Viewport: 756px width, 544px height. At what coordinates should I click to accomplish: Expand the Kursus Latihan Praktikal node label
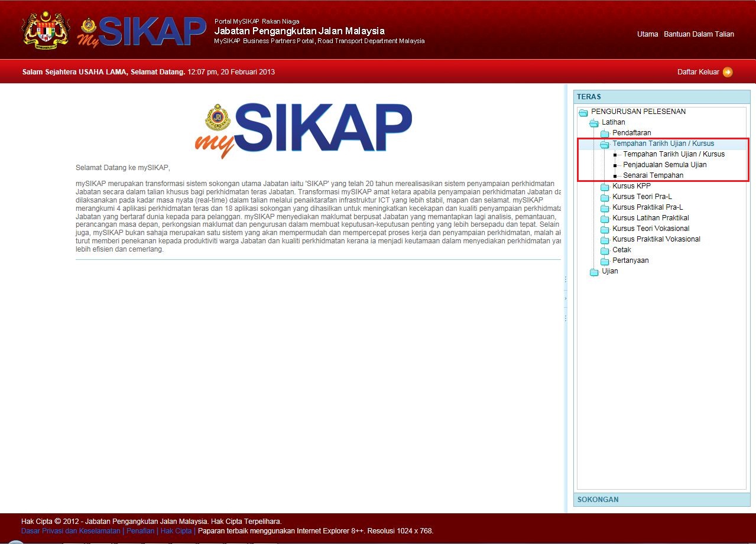(x=651, y=218)
